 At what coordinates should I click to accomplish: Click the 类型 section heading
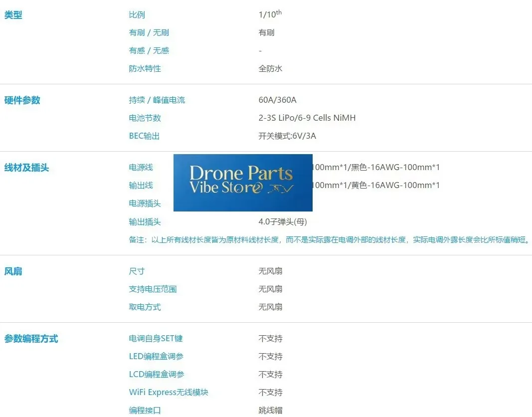tap(13, 15)
